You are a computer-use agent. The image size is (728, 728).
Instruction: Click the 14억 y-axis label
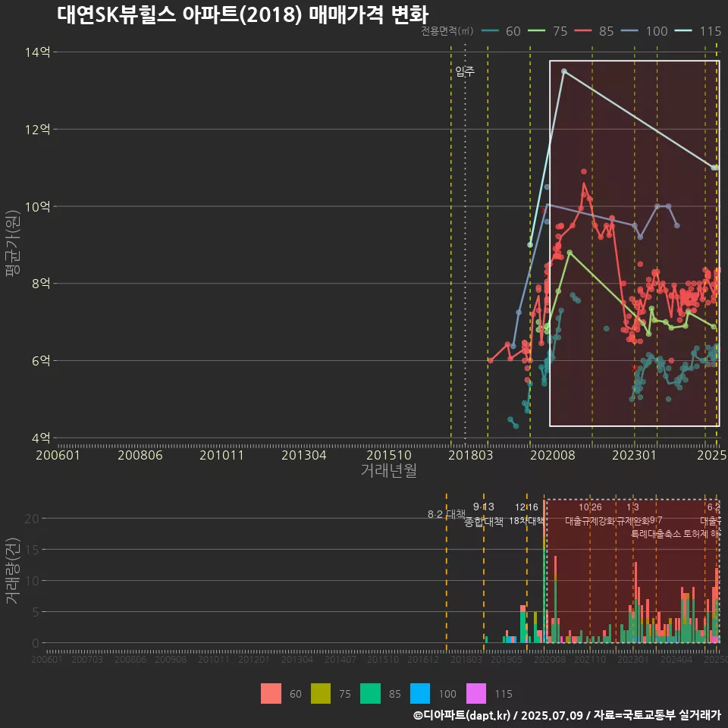(38, 52)
